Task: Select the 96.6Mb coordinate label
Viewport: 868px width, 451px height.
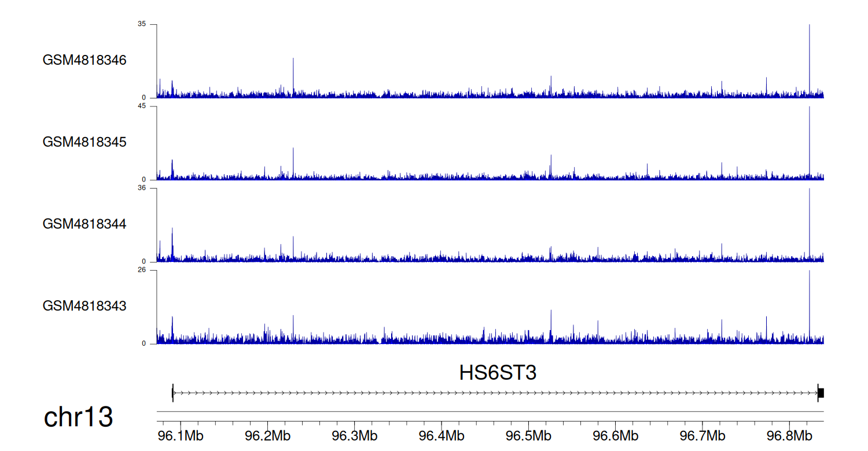Action: coord(615,435)
